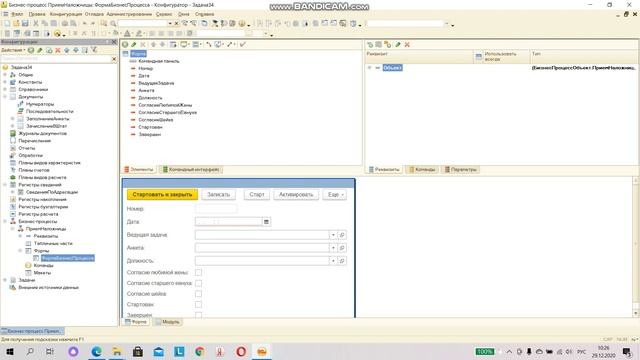Click the green Add icon in form elements toolbar
Image resolution: width=640 pixels, height=360 pixels.
click(x=125, y=44)
